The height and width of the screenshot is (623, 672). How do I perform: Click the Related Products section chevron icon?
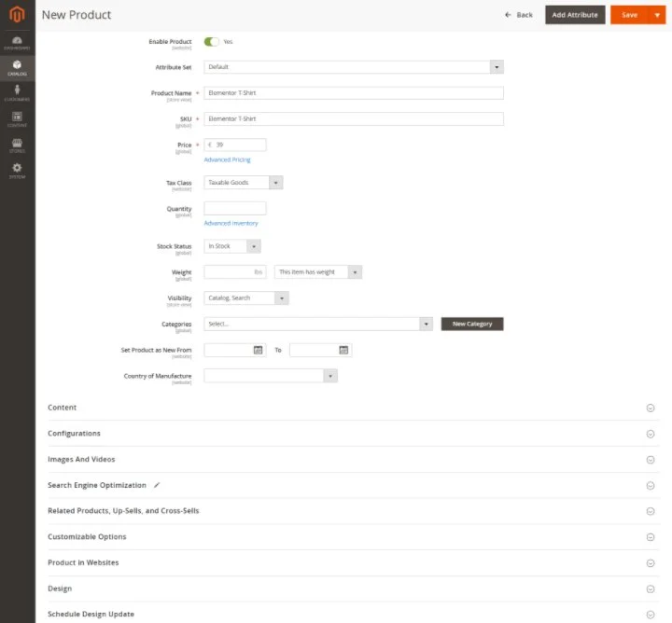point(651,511)
